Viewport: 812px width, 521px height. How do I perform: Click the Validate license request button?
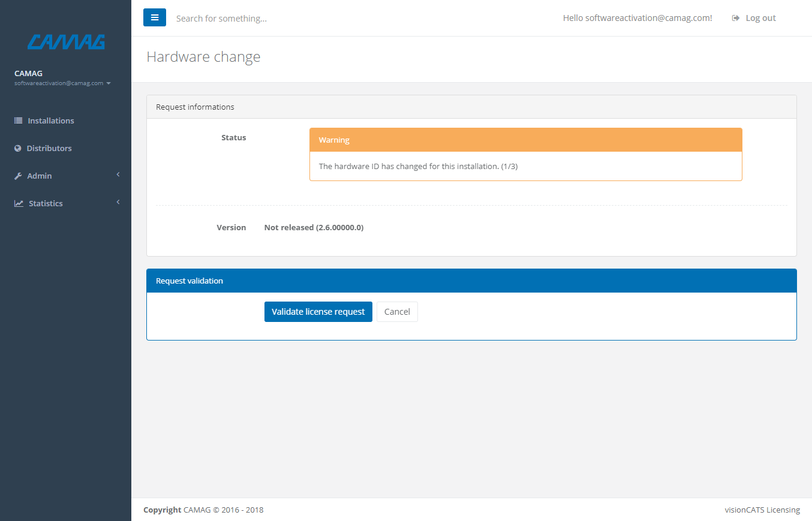[318, 311]
